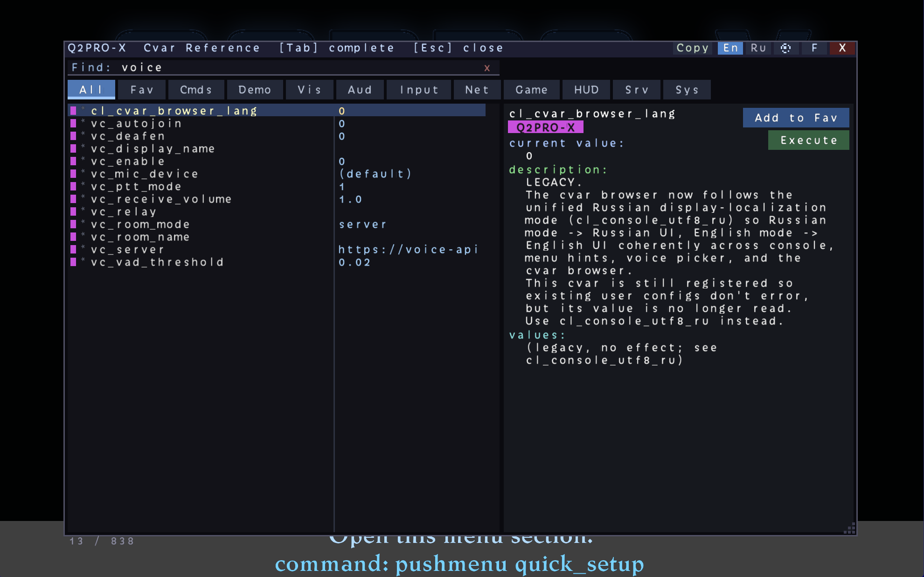Select the vc_enable row
This screenshot has width=924, height=577.
click(x=277, y=161)
